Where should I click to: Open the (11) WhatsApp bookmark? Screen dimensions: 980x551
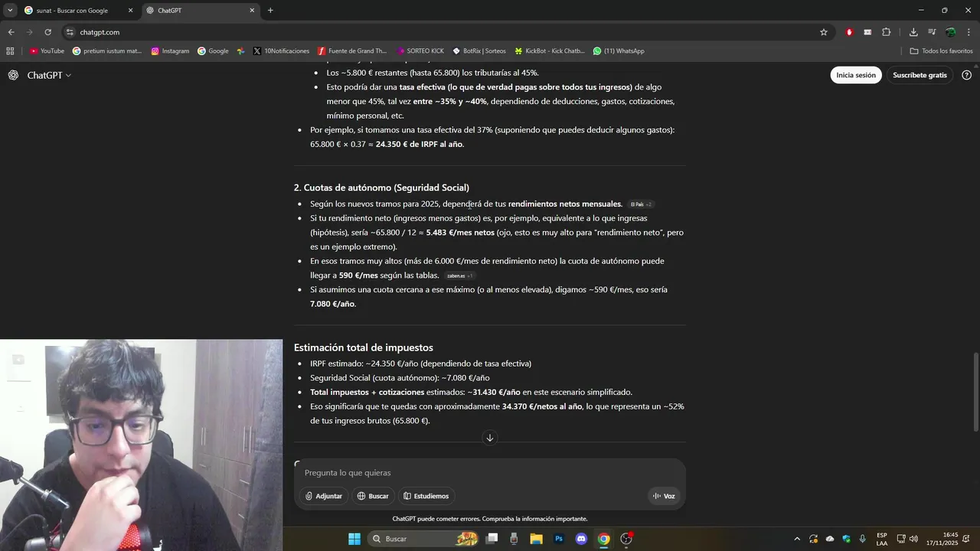click(619, 51)
